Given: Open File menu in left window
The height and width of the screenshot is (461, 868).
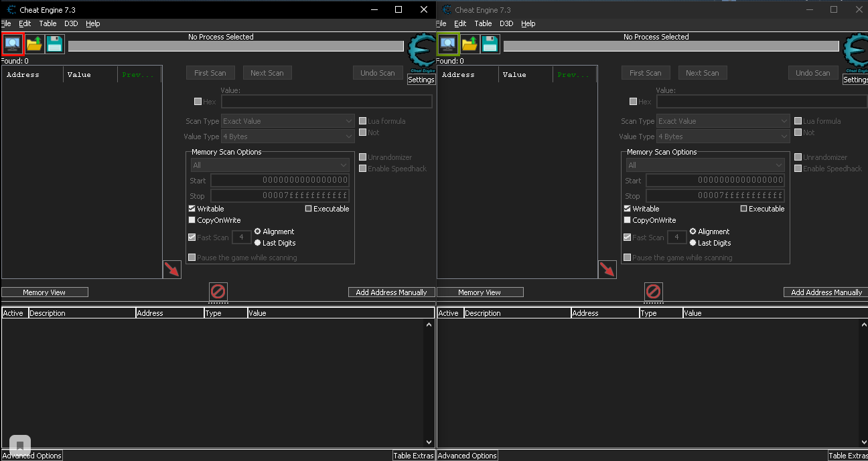Looking at the screenshot, I should tap(6, 23).
